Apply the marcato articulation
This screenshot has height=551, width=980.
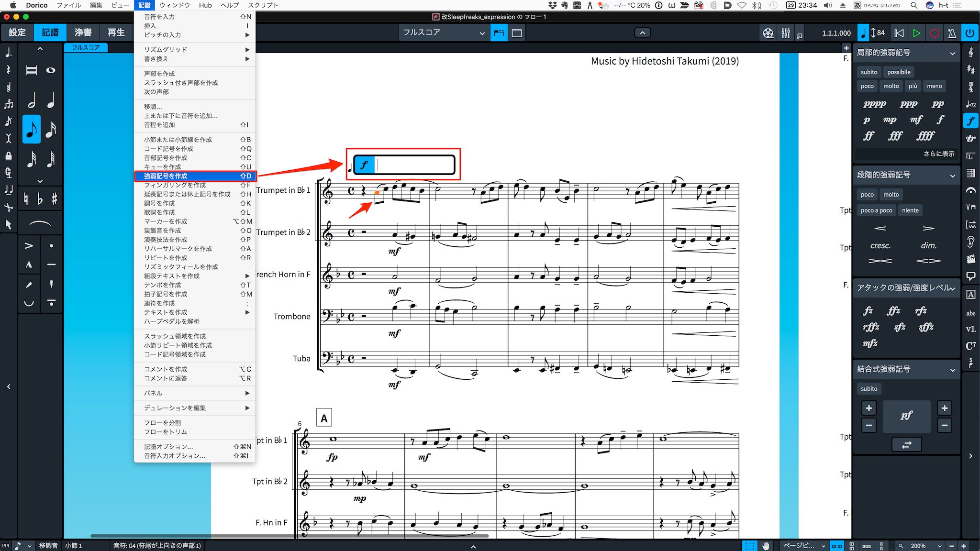click(x=29, y=264)
